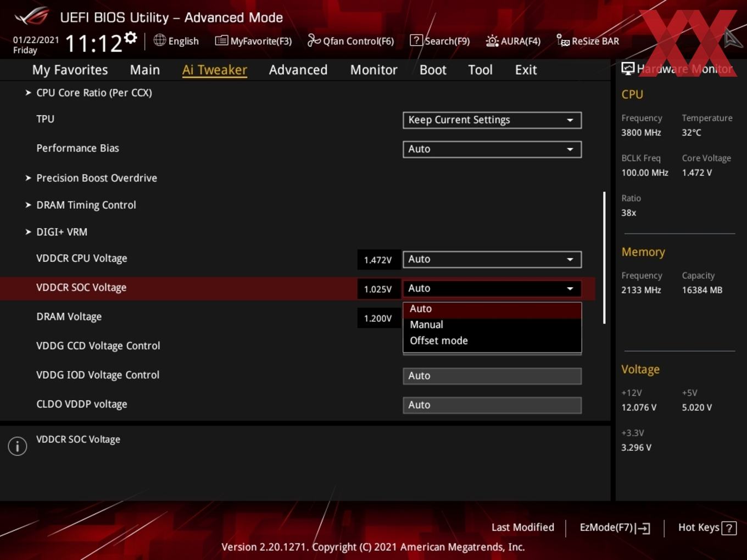
Task: Choose Manual in SOC voltage list
Action: point(492,324)
